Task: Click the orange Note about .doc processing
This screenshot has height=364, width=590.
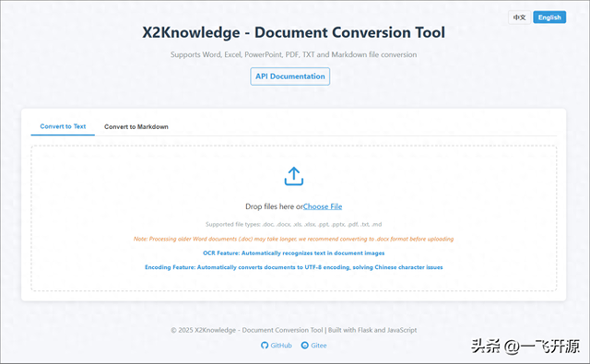Action: (293, 239)
